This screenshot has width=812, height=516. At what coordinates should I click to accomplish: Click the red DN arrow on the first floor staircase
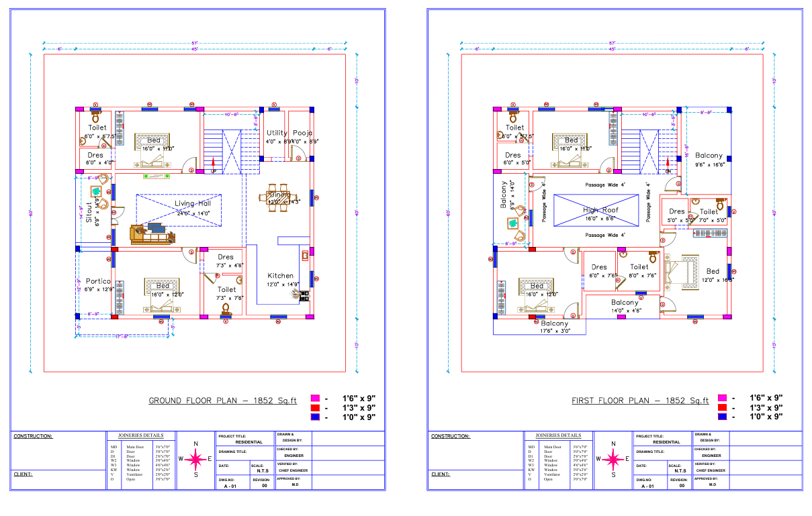tap(668, 165)
